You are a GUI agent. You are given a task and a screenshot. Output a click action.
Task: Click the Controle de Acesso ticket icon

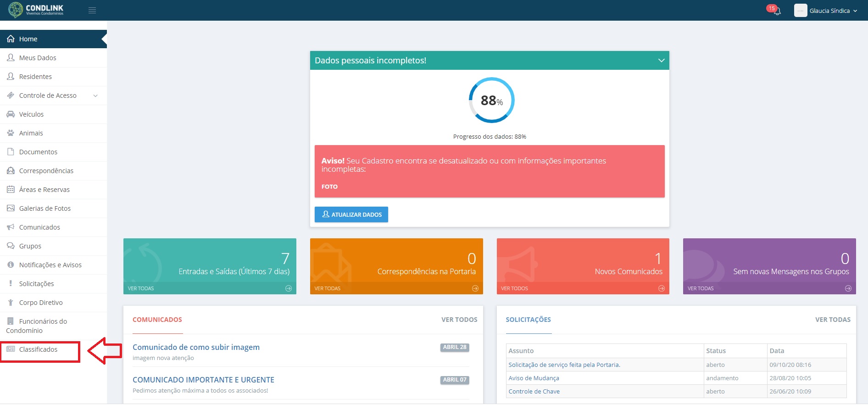(11, 96)
